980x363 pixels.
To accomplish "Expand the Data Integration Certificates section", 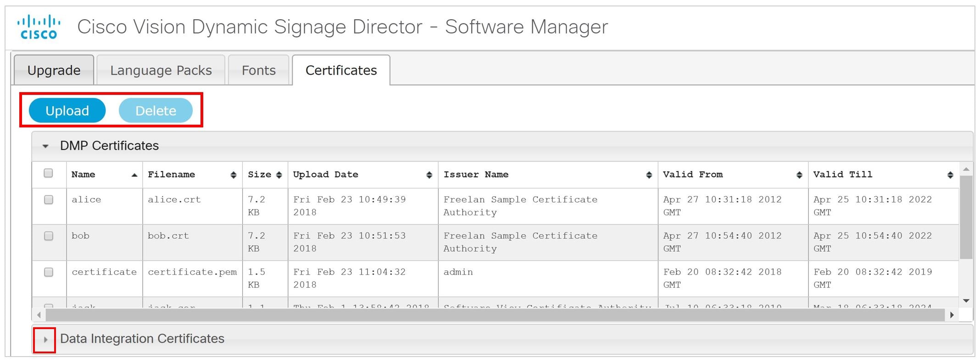I will coord(45,340).
